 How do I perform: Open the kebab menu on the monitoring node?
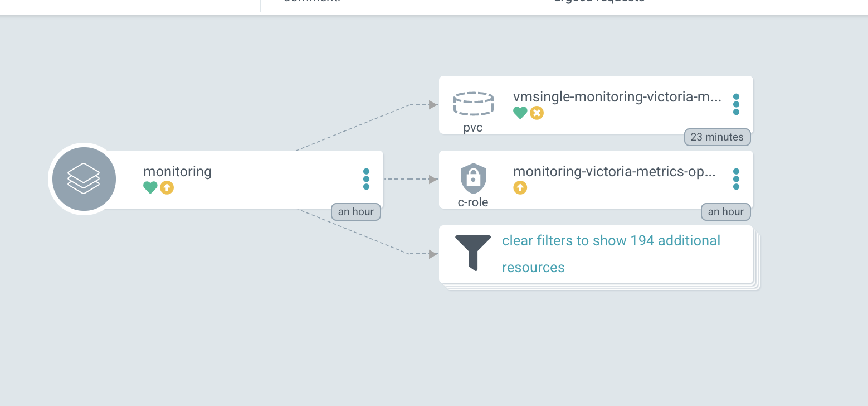click(367, 179)
